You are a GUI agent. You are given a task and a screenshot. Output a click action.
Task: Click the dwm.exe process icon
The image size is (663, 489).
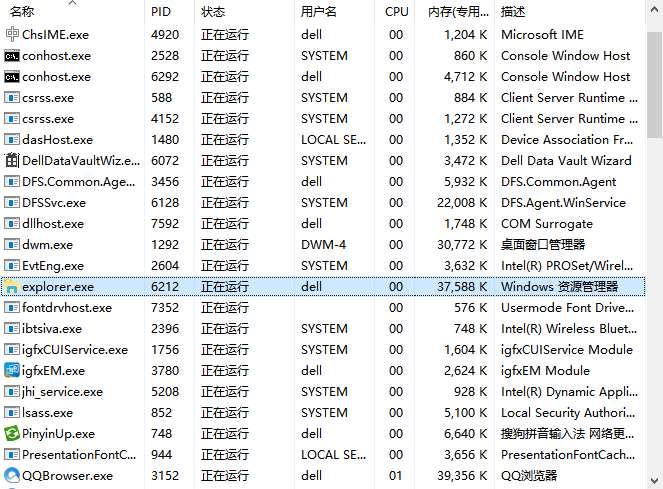12,244
